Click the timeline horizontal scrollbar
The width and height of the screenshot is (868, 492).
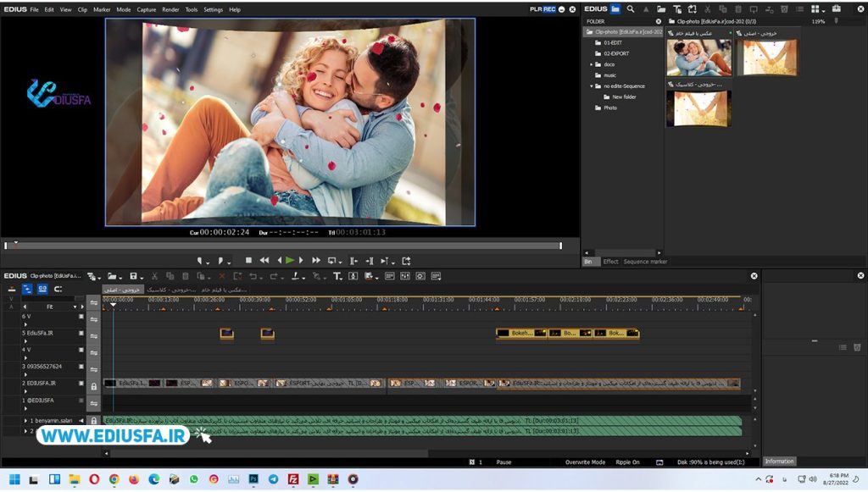[269, 453]
